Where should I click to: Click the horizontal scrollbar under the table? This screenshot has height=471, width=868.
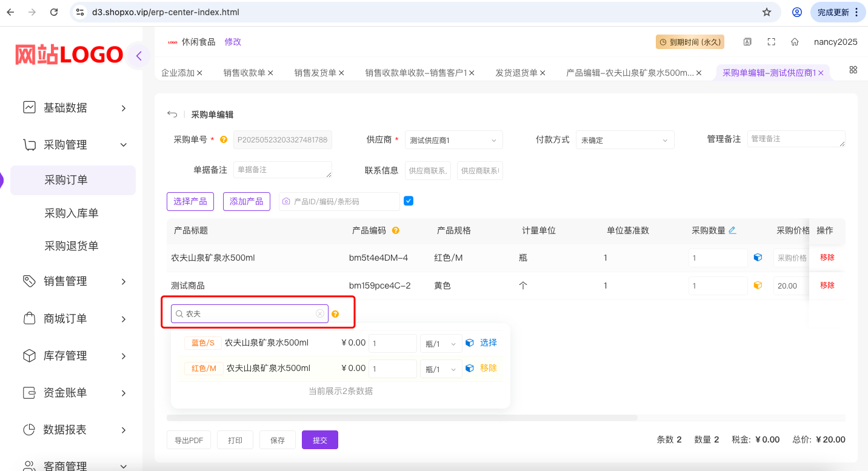[x=402, y=418]
